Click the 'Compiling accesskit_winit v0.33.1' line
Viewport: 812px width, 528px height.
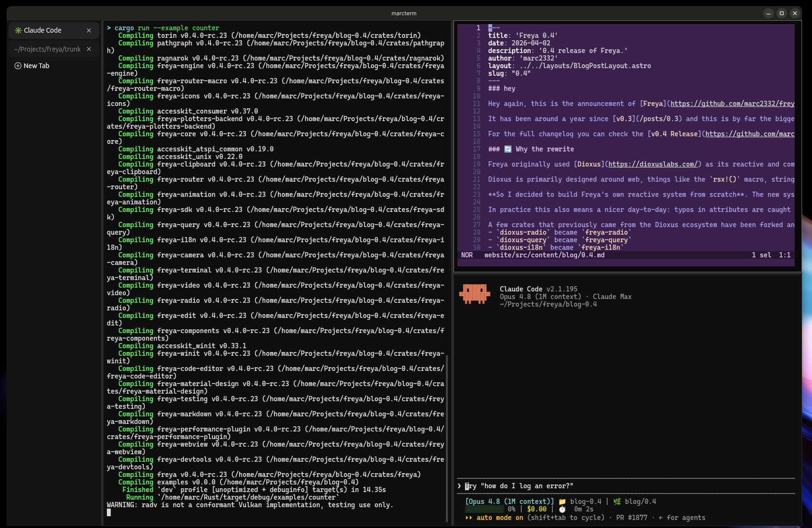point(182,346)
